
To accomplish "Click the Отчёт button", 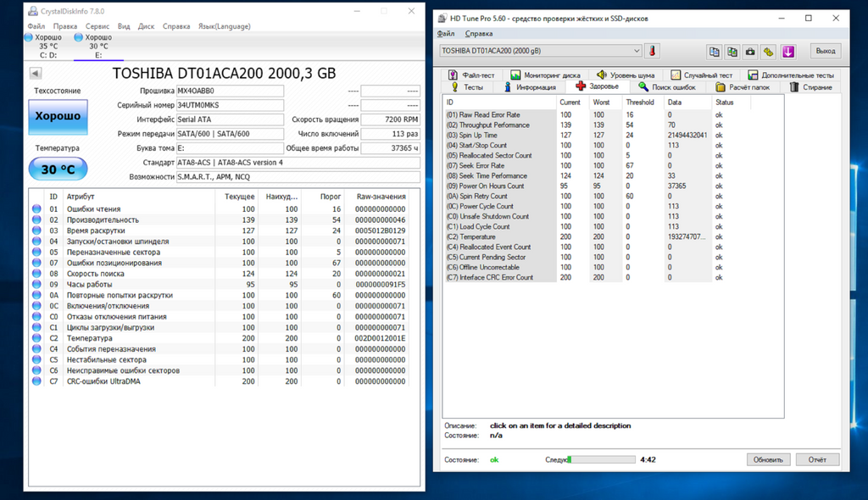I will tap(818, 459).
